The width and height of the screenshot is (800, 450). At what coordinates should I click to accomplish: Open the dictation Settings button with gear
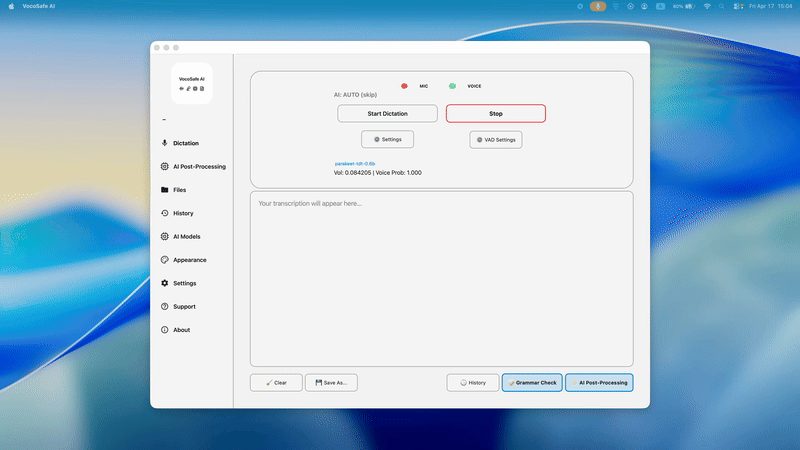click(387, 139)
